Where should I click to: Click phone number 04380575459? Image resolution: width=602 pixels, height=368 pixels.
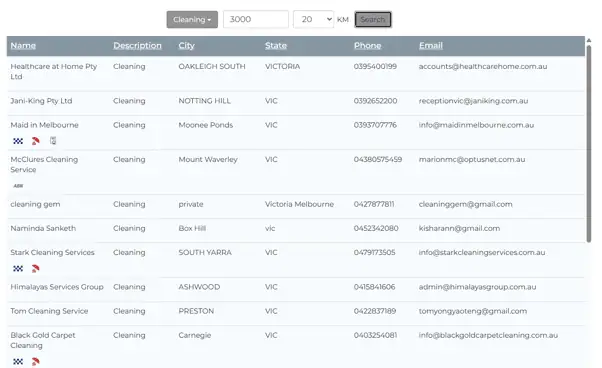pyautogui.click(x=378, y=160)
